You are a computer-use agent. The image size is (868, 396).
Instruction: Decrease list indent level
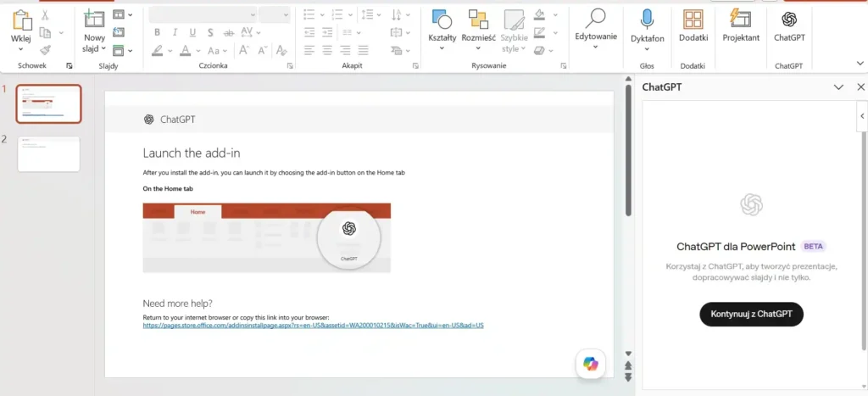pyautogui.click(x=309, y=32)
